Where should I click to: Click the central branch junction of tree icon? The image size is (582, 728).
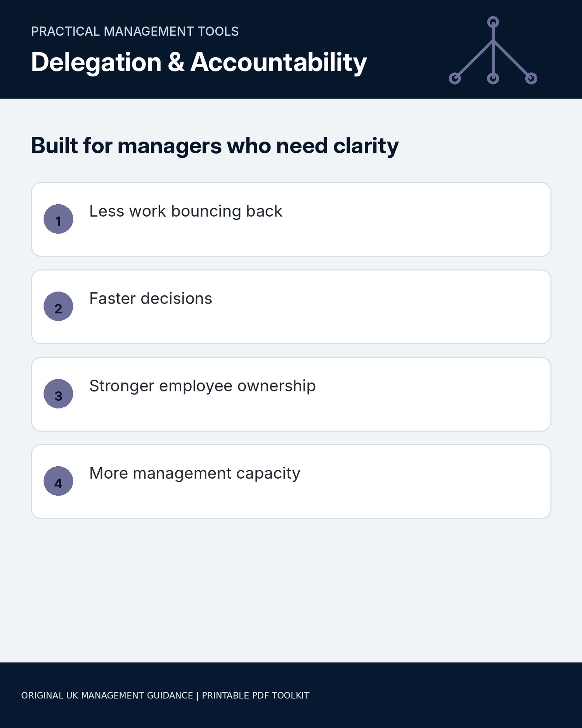[493, 41]
